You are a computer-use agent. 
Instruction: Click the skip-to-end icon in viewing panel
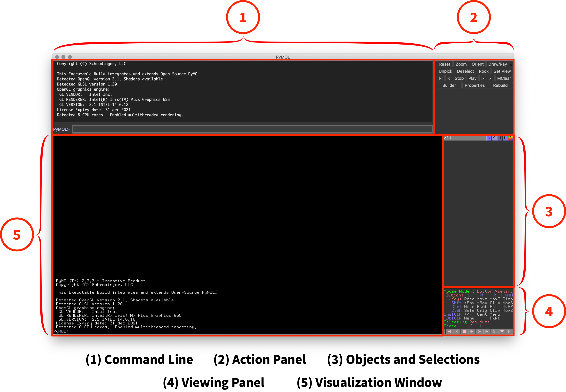coord(487,331)
